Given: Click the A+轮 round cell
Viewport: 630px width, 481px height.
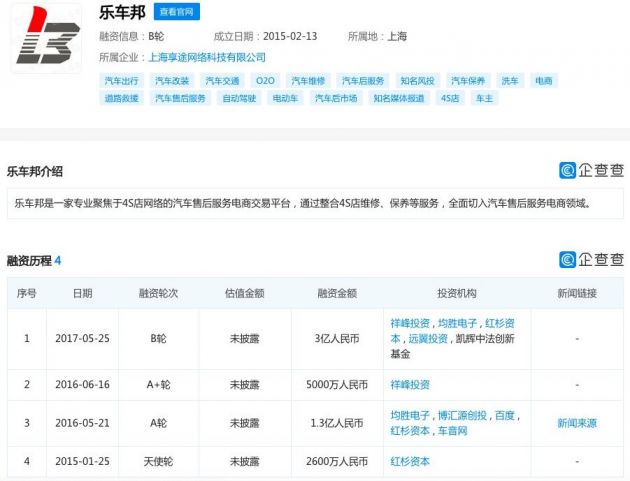Looking at the screenshot, I should pos(158,385).
